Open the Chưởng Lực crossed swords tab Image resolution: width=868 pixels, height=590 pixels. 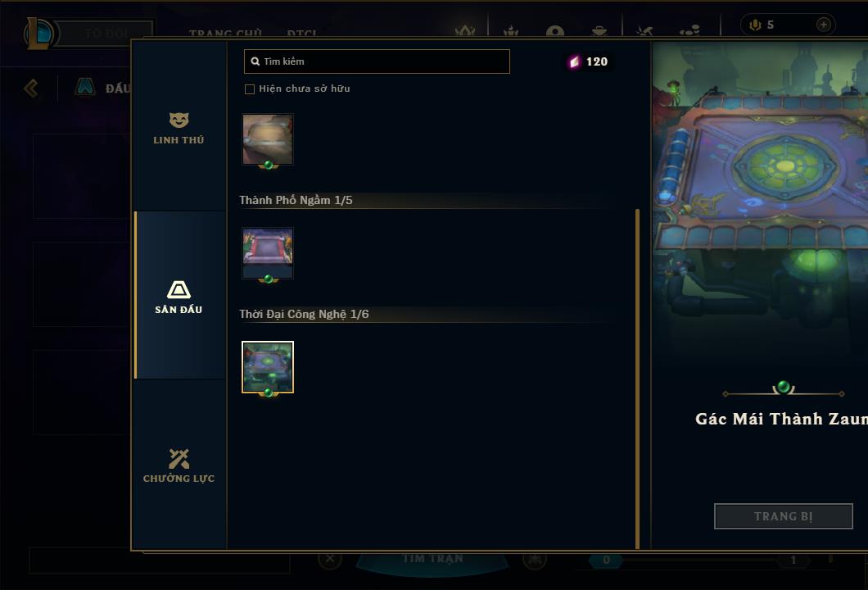click(179, 466)
